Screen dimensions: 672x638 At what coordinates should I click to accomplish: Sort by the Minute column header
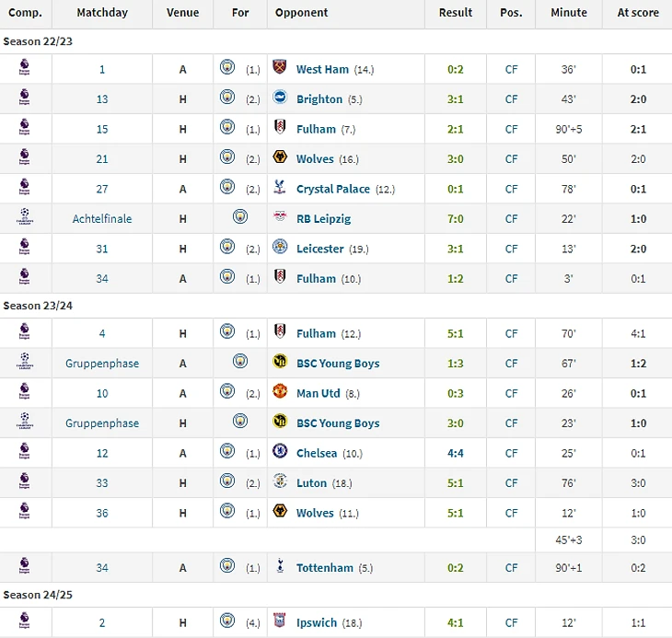click(x=569, y=13)
